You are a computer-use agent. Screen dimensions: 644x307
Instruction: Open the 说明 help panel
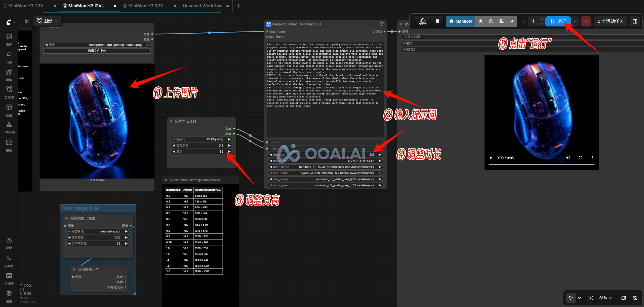click(9, 244)
